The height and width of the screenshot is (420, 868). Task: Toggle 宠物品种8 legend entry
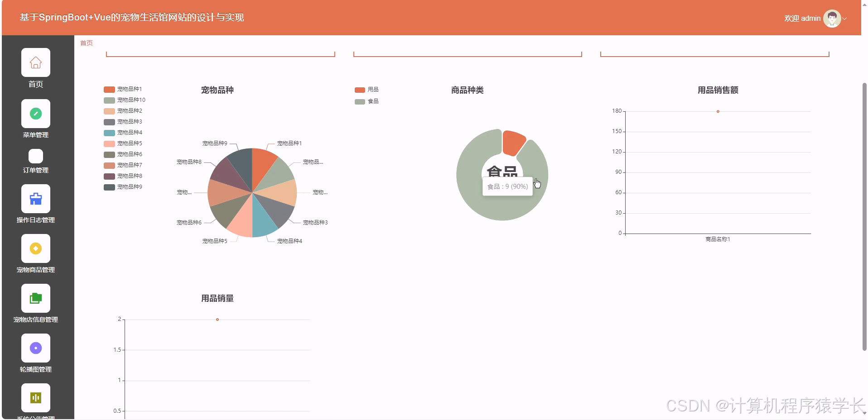click(123, 176)
